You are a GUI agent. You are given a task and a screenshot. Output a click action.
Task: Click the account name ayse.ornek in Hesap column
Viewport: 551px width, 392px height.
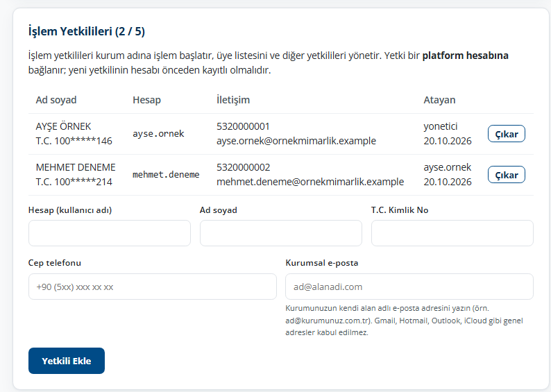pos(158,134)
